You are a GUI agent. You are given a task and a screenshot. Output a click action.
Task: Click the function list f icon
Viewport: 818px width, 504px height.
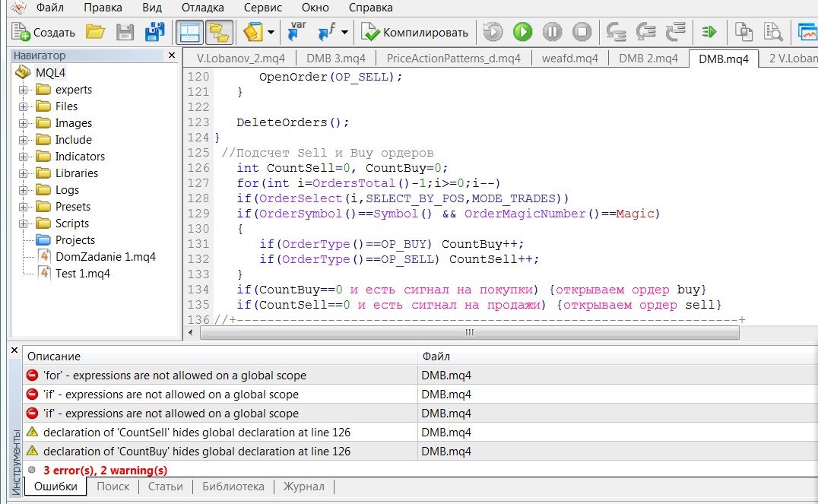tap(327, 33)
